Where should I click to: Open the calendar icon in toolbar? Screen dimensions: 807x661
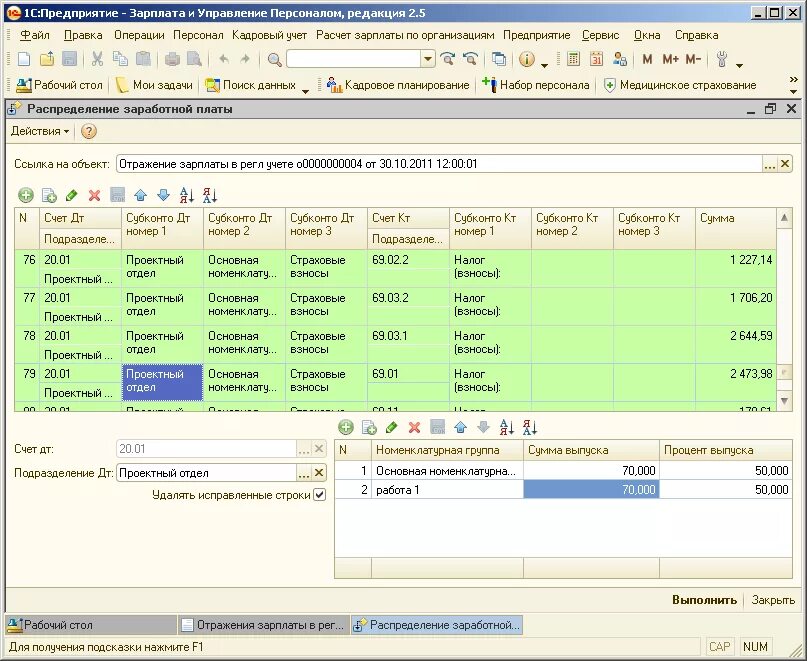point(596,59)
